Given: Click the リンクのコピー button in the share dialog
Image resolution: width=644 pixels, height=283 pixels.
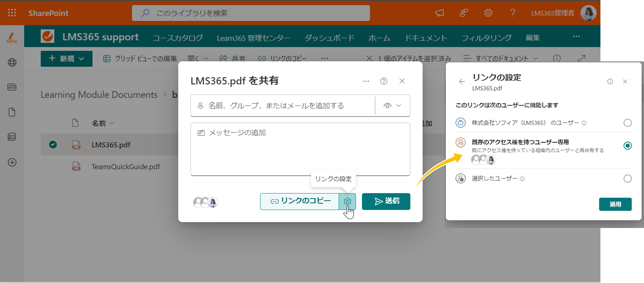Looking at the screenshot, I should click(x=299, y=201).
